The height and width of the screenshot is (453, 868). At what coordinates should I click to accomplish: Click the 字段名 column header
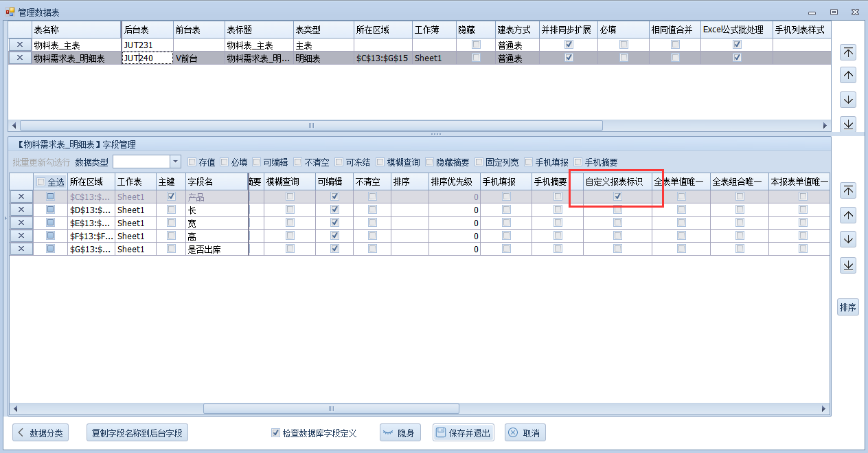coord(216,181)
